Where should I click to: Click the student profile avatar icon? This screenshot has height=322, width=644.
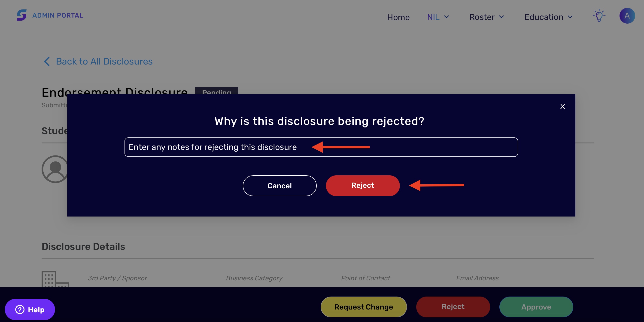pos(55,169)
